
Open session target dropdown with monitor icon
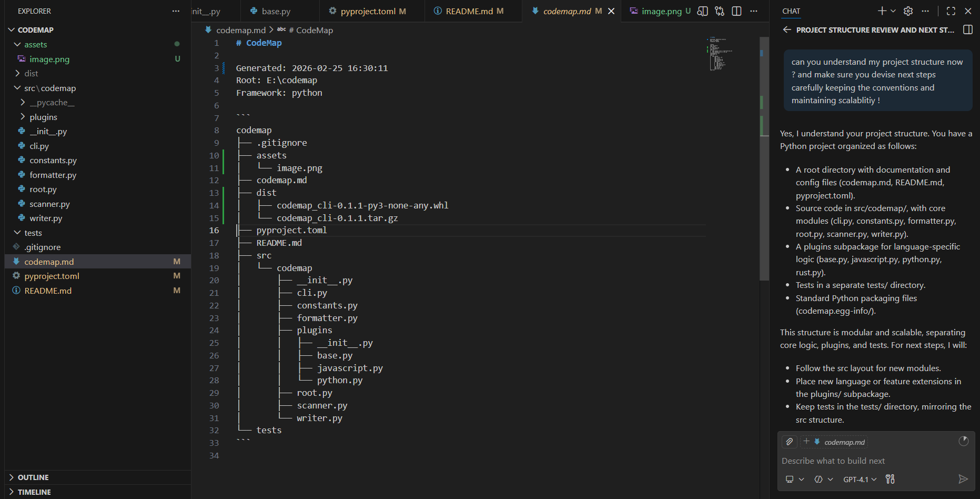(794, 479)
